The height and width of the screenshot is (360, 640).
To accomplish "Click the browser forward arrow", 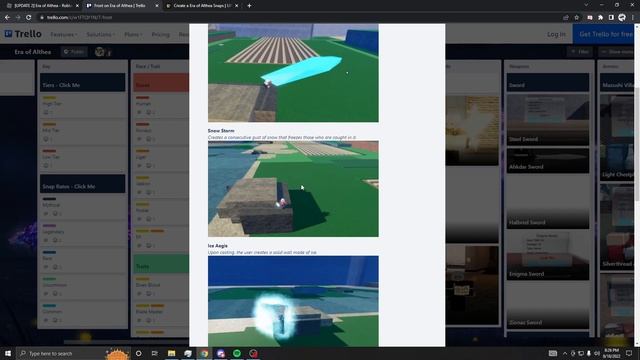I will click(18, 18).
